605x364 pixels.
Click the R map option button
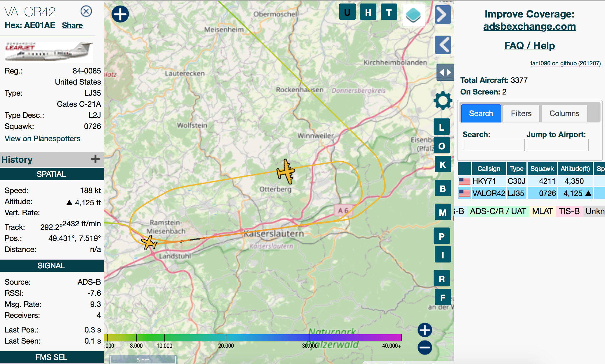tap(441, 279)
